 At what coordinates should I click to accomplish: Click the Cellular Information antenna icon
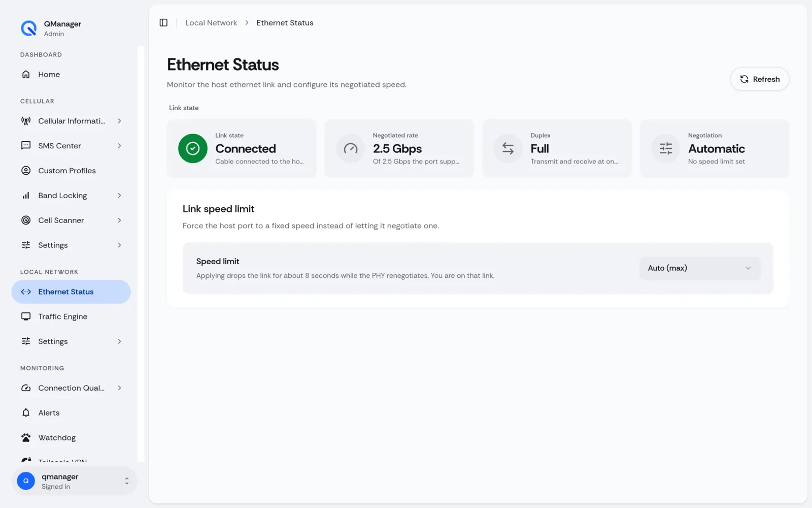[26, 121]
